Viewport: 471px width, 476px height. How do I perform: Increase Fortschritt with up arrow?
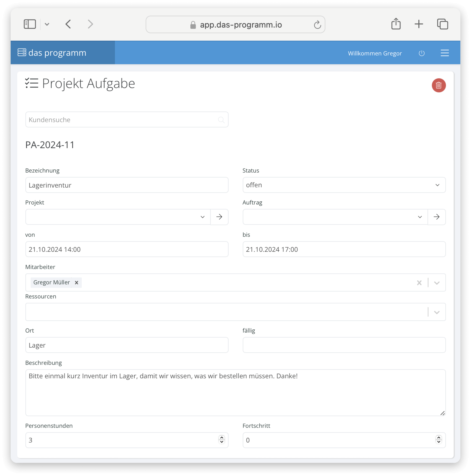click(438, 438)
